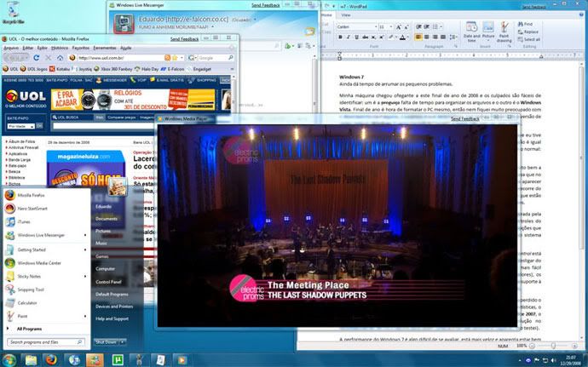The width and height of the screenshot is (588, 367).
Task: Go to the Firefox home page
Action: [60, 57]
